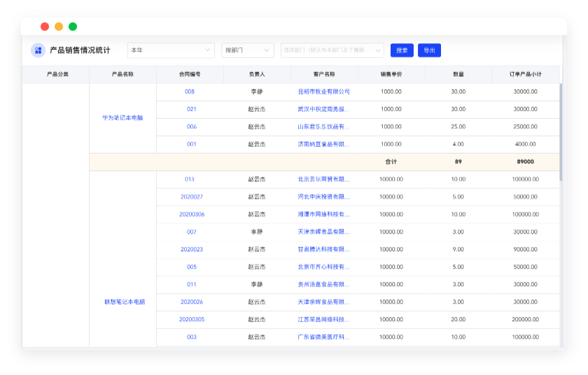Click the 客户名称 column header
Image resolution: width=588 pixels, height=375 pixels.
[x=324, y=74]
